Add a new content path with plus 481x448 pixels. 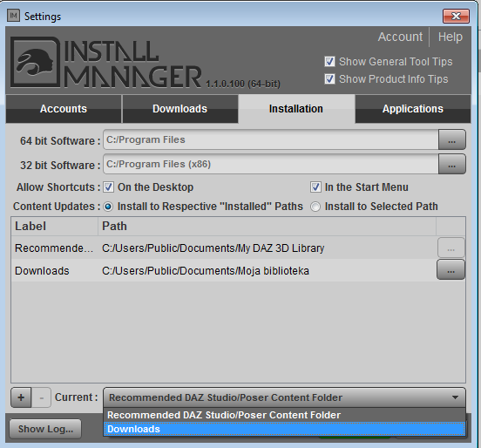[21, 397]
